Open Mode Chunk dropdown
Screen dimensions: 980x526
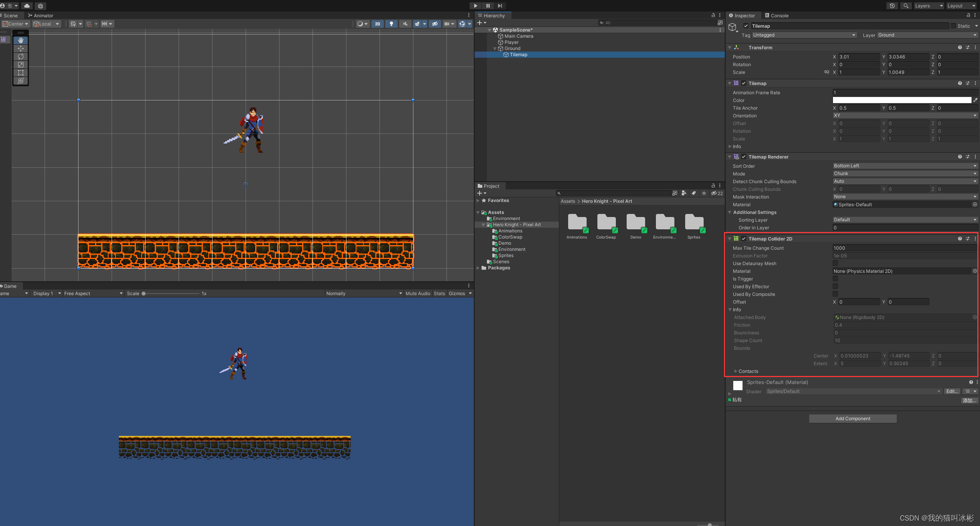click(905, 174)
